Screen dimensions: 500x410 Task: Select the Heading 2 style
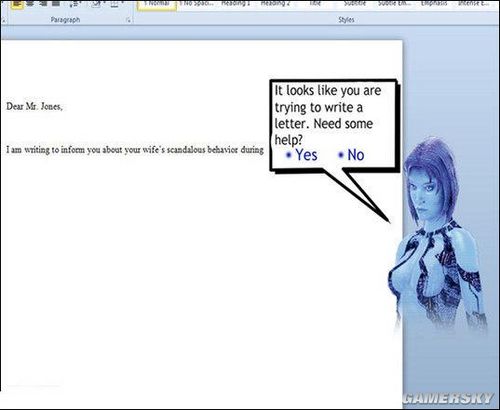point(275,4)
